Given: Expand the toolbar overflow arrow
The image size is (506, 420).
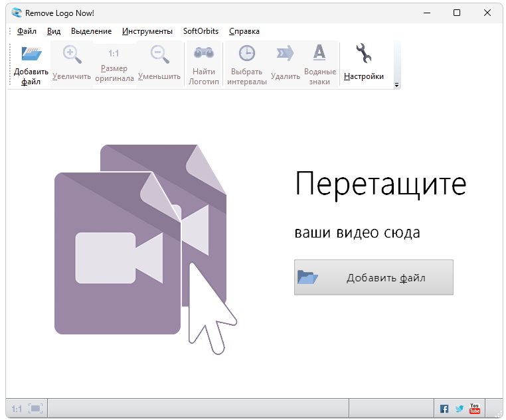Looking at the screenshot, I should pos(396,86).
